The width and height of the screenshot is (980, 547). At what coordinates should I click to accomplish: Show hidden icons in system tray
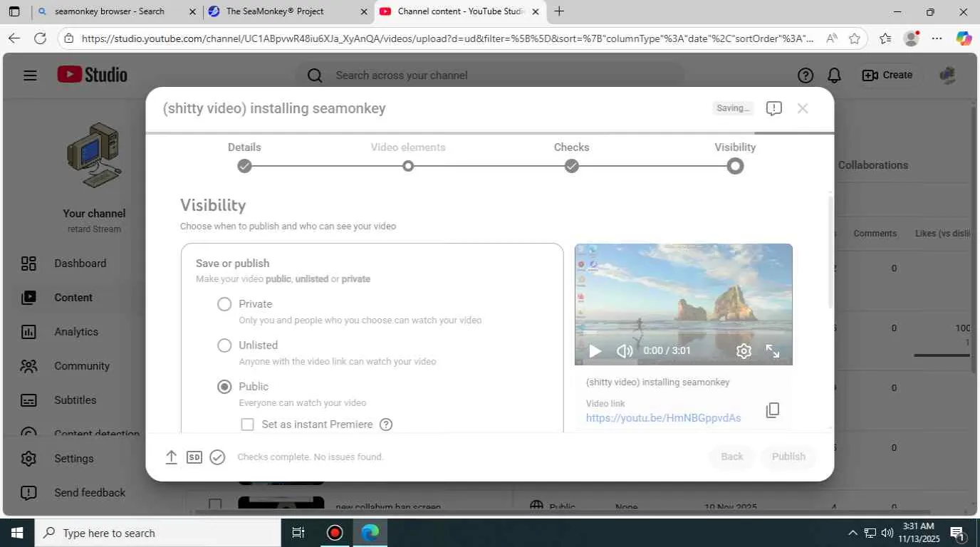[x=853, y=533]
